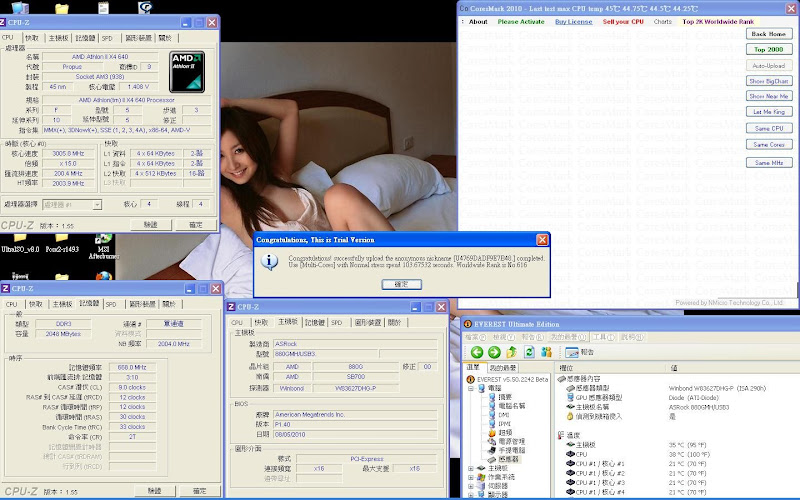Expand the motherboard node in EVEREST tree
The height and width of the screenshot is (500, 800).
(470, 467)
